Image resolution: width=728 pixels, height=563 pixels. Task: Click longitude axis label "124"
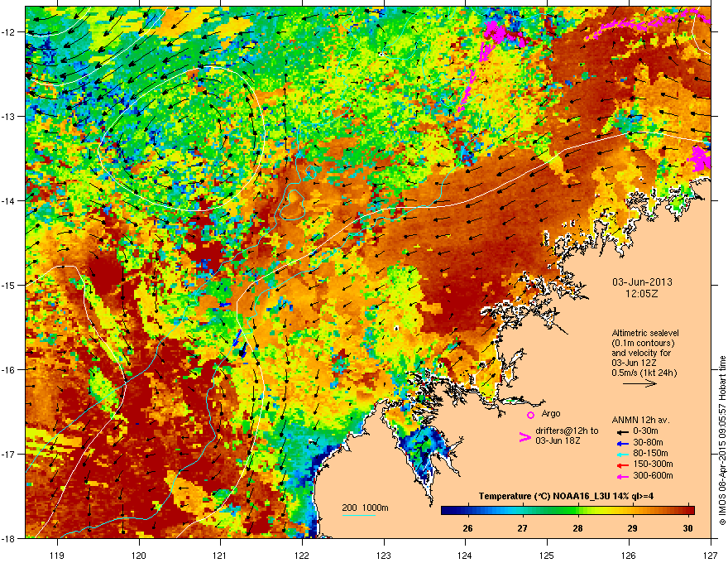coord(465,556)
